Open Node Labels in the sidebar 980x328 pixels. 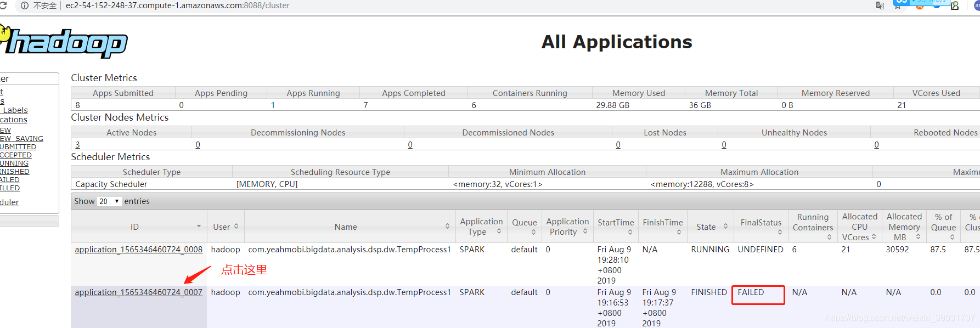pos(14,110)
